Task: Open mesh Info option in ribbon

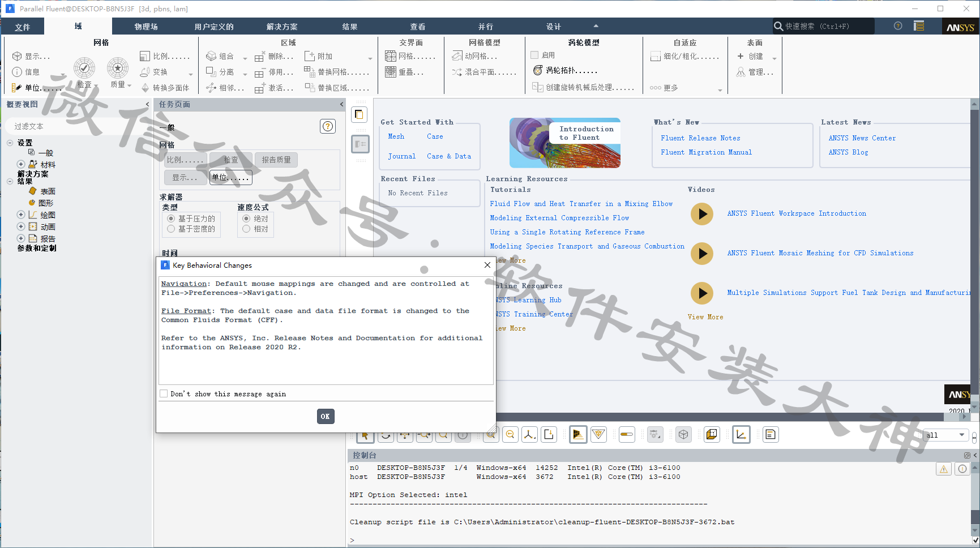Action: click(26, 72)
